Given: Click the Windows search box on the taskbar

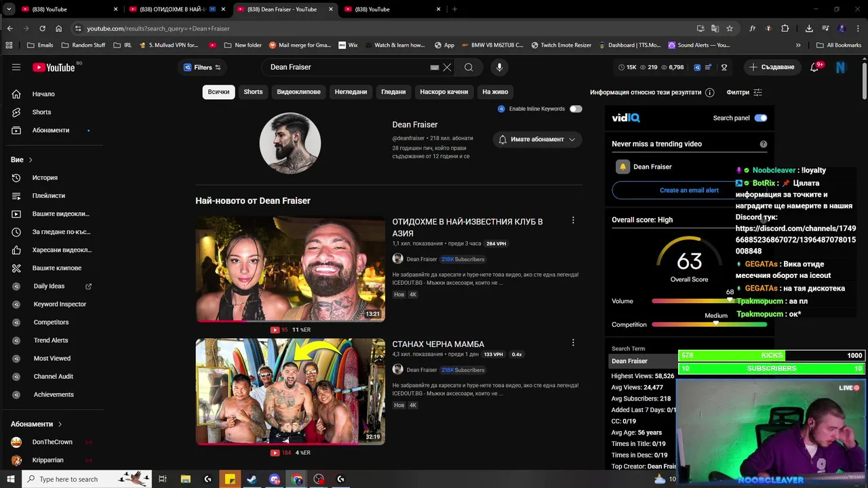Looking at the screenshot, I should click(88, 479).
